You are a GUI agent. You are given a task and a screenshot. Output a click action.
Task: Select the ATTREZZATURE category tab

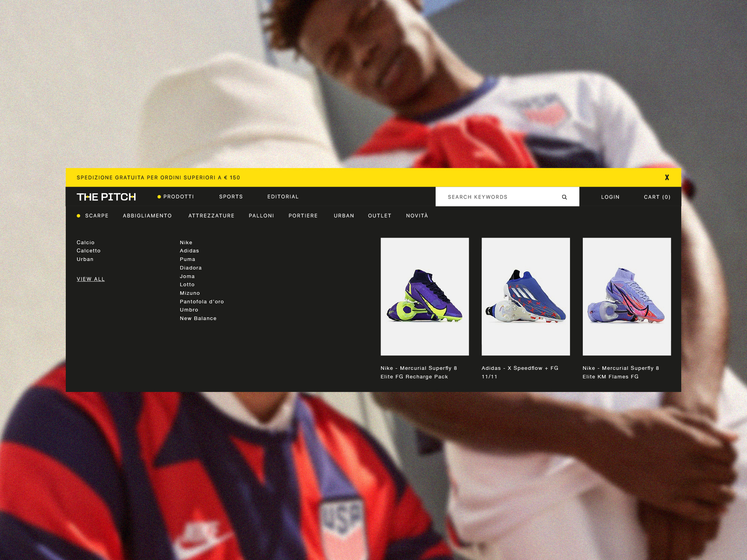click(x=211, y=216)
